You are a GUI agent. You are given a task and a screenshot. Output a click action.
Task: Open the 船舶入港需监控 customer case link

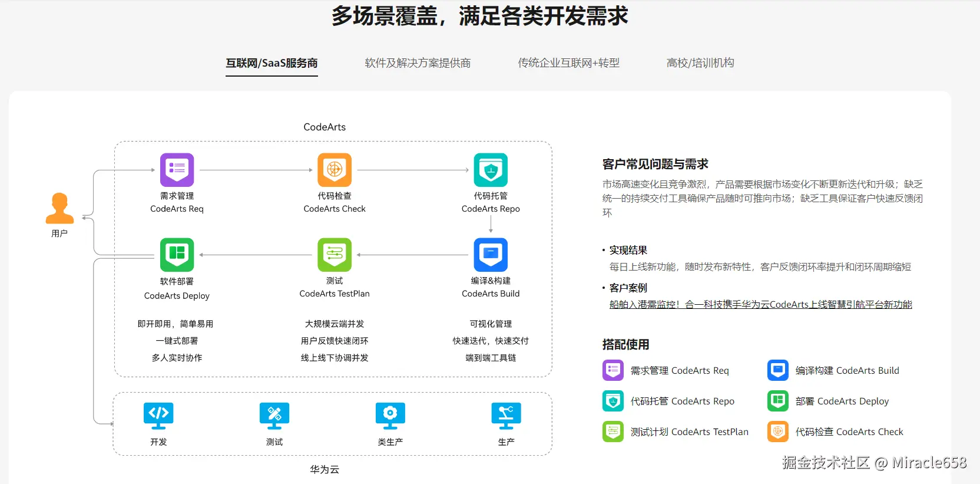click(x=760, y=304)
